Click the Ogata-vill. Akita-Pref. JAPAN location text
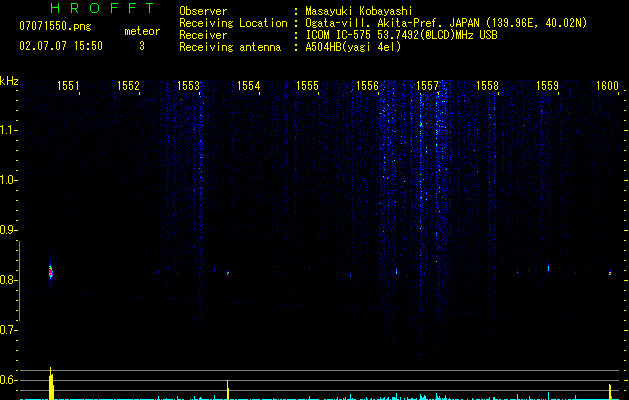629x400 pixels. [446, 23]
